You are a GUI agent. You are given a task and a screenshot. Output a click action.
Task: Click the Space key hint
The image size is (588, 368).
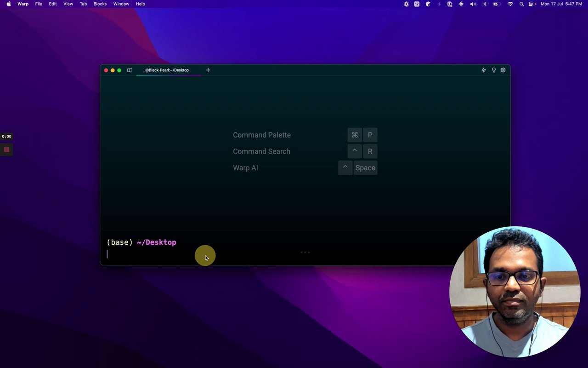(x=365, y=168)
